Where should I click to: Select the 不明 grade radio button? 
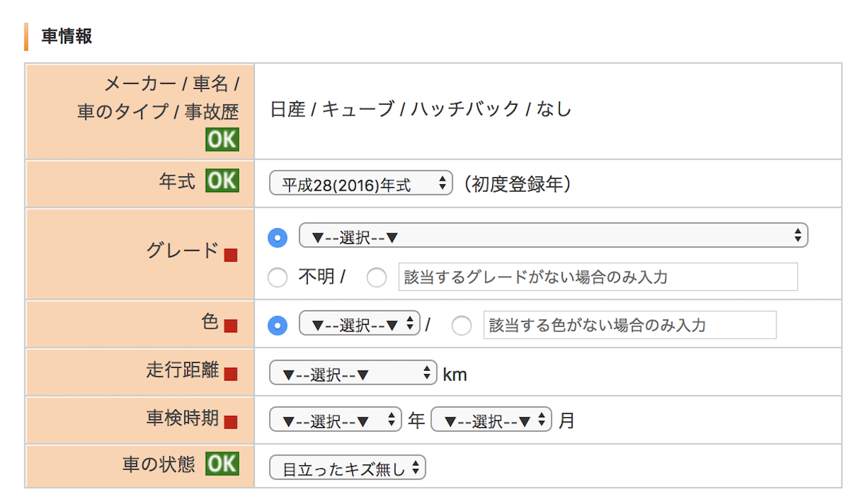point(278,277)
